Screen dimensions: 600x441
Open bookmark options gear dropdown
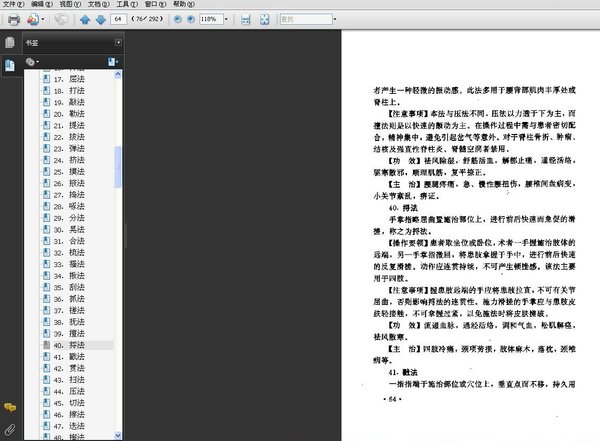click(x=33, y=62)
